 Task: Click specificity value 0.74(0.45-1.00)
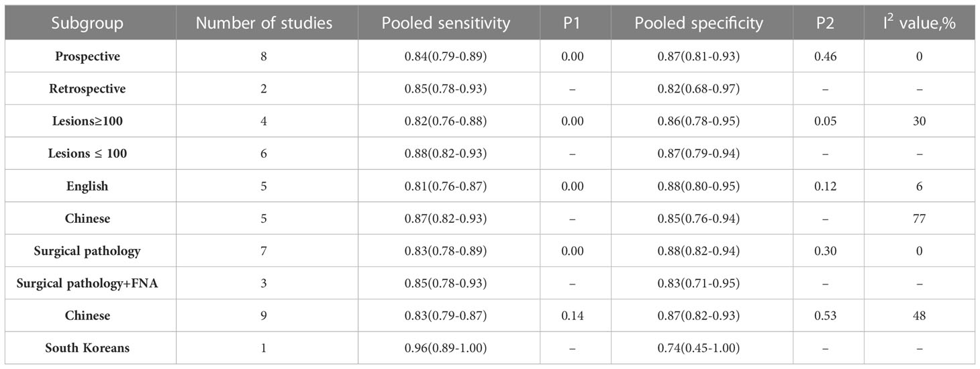pyautogui.click(x=699, y=348)
